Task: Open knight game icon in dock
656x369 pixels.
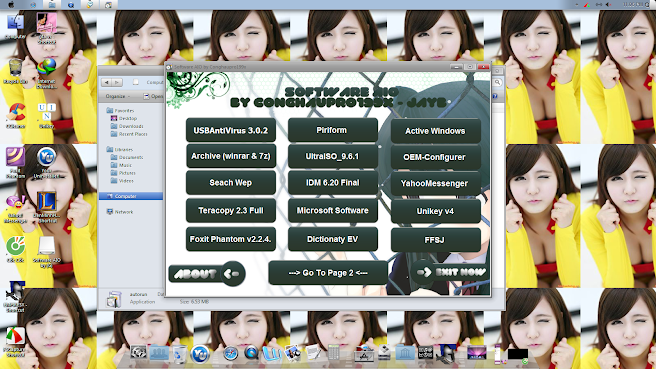Action: [x=446, y=354]
